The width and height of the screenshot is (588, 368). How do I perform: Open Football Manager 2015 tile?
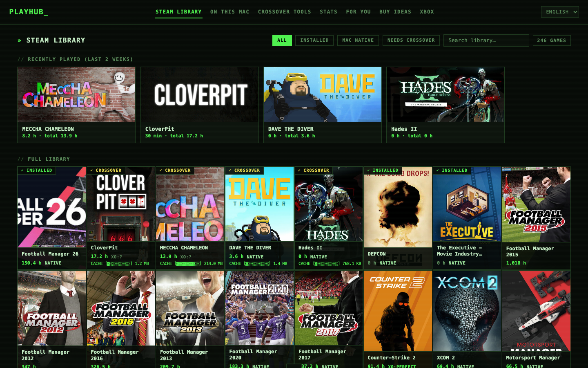coord(536,218)
